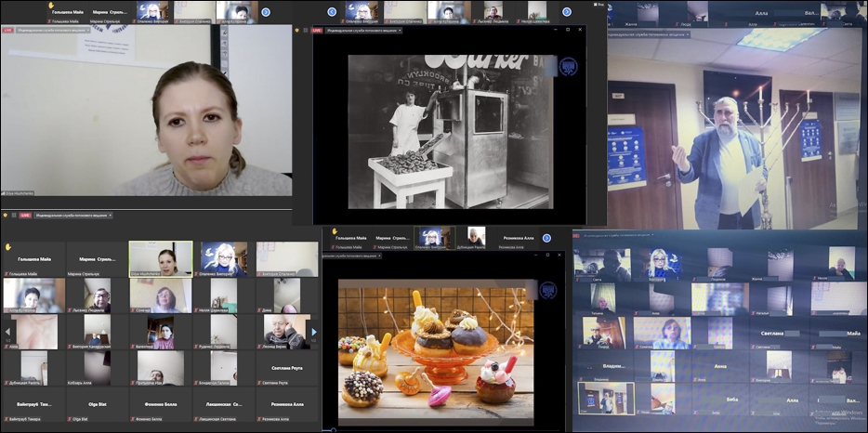Go to next page in gallery view
The height and width of the screenshot is (433, 868).
pos(314,332)
